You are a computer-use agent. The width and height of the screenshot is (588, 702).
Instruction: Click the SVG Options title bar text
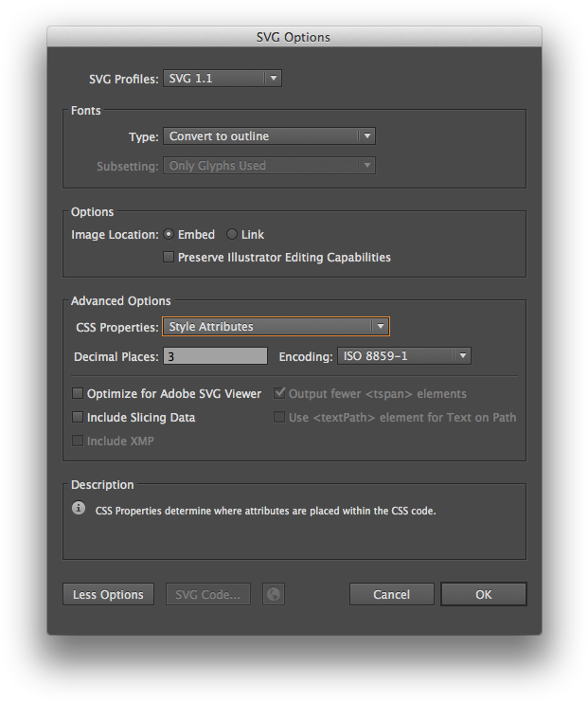pos(294,37)
